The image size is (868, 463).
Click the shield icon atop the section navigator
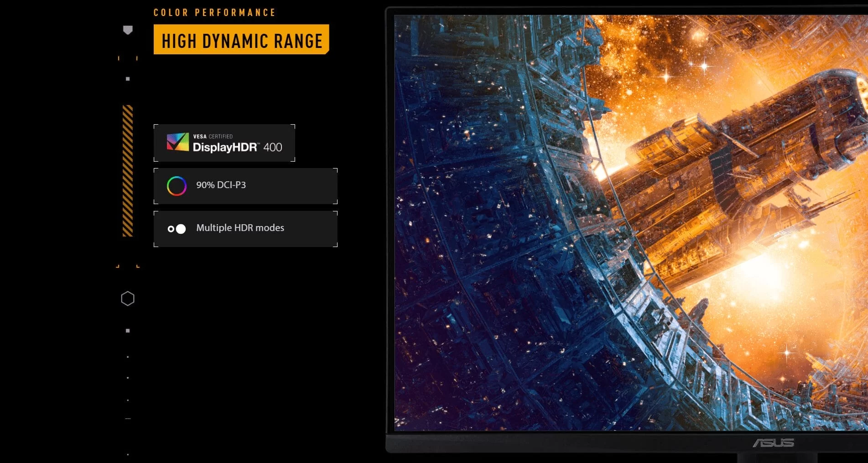(128, 30)
